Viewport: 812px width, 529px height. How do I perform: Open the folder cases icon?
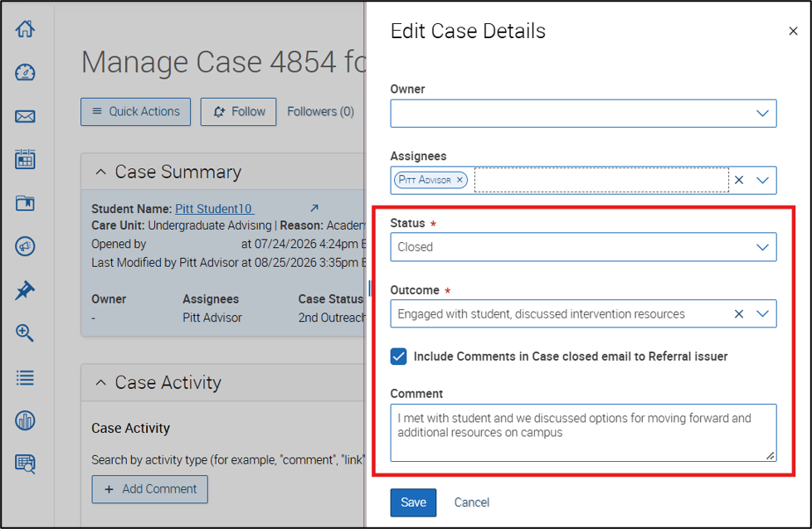tap(25, 203)
